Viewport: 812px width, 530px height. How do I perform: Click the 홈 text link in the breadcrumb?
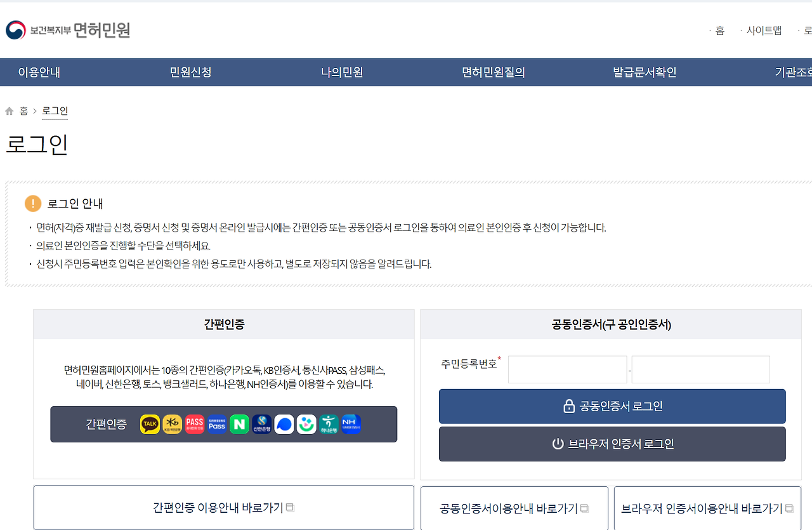24,112
